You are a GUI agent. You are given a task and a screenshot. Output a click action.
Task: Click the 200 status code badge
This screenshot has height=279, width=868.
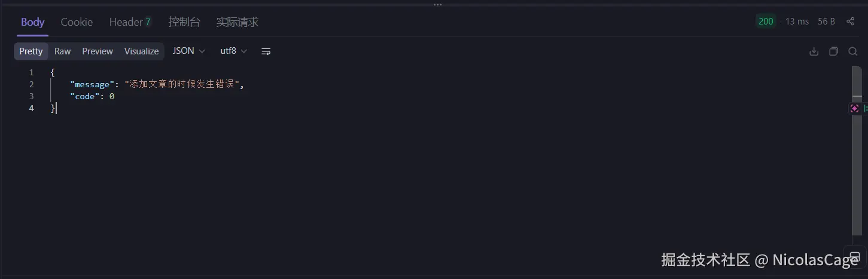pyautogui.click(x=766, y=22)
